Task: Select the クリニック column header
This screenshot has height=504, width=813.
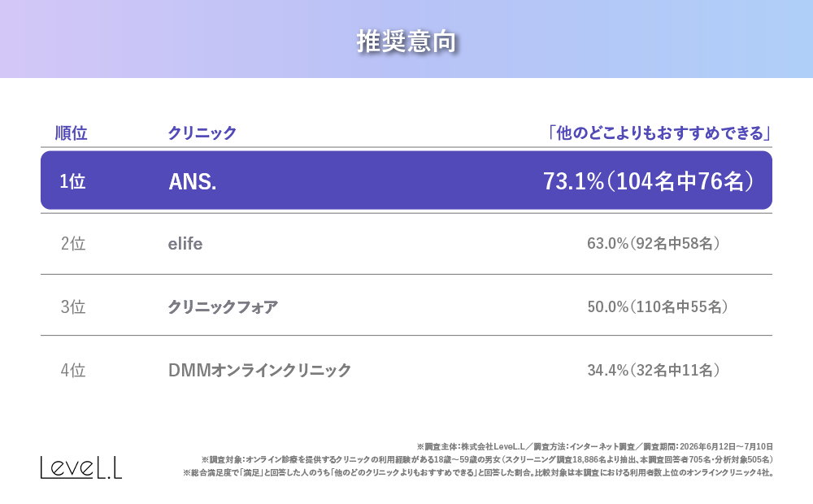Action: [x=202, y=133]
